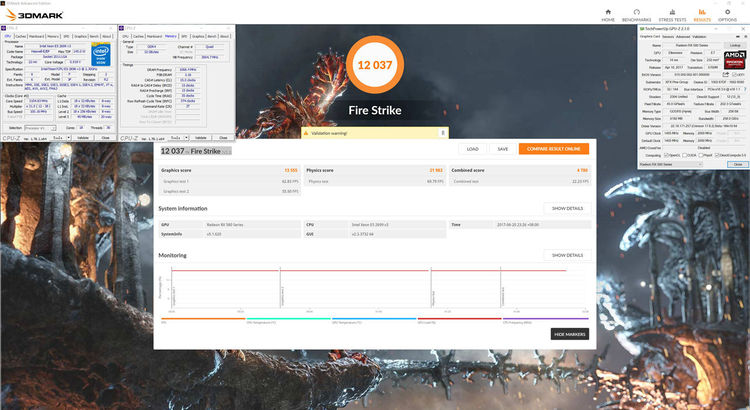Click the Lookup button in GPU-Z

734,45
